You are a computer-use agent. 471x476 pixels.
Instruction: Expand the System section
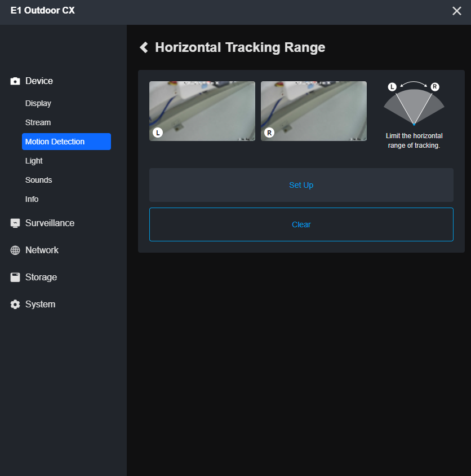[x=41, y=304]
